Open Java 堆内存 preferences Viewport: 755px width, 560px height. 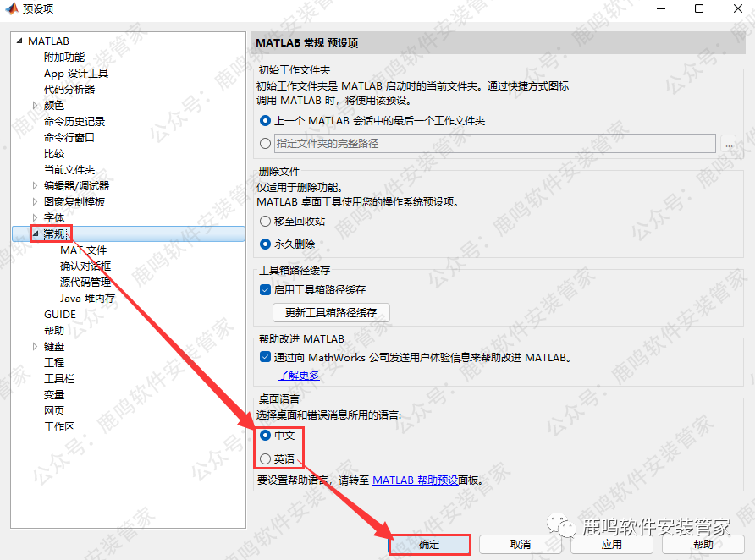click(x=88, y=299)
